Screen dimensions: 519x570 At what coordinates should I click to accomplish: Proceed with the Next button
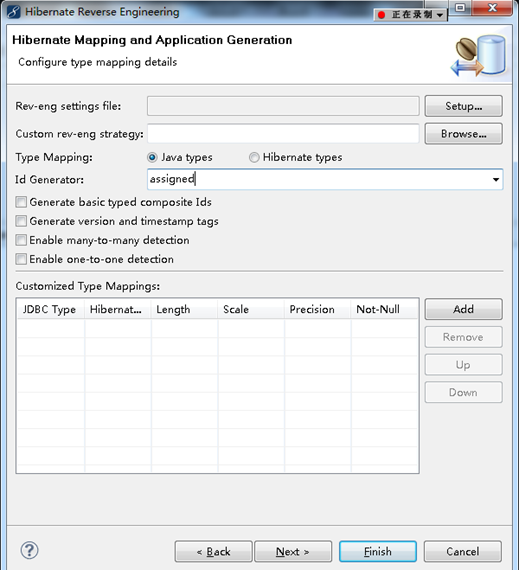[293, 551]
